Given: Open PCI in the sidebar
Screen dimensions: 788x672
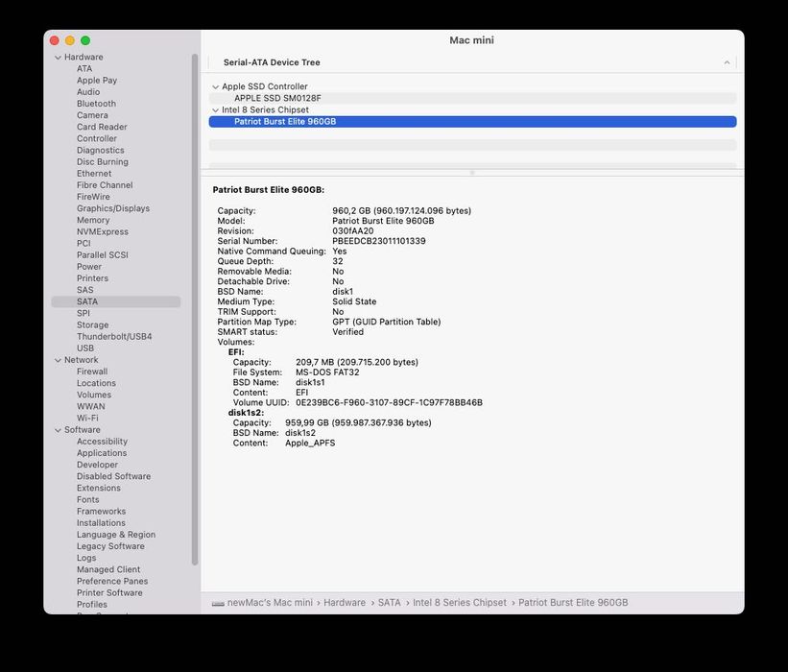Looking at the screenshot, I should [x=84, y=243].
